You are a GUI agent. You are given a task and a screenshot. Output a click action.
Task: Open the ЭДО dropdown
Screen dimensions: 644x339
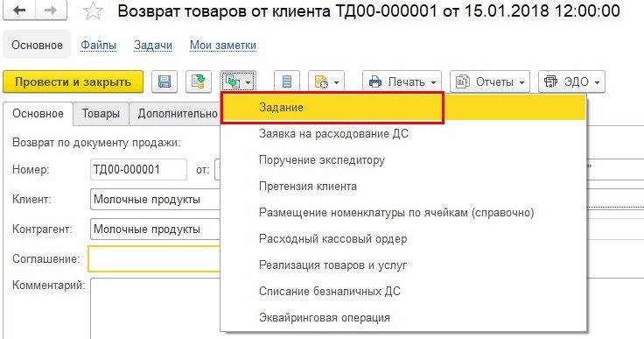(x=571, y=81)
